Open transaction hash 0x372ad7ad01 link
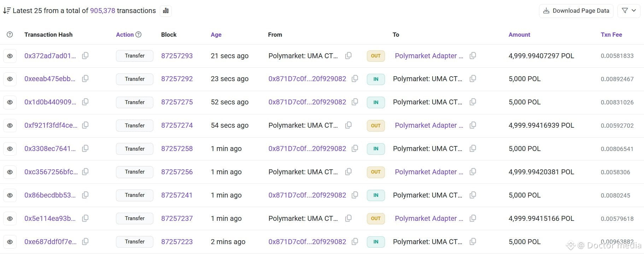The height and width of the screenshot is (254, 644). pos(50,56)
